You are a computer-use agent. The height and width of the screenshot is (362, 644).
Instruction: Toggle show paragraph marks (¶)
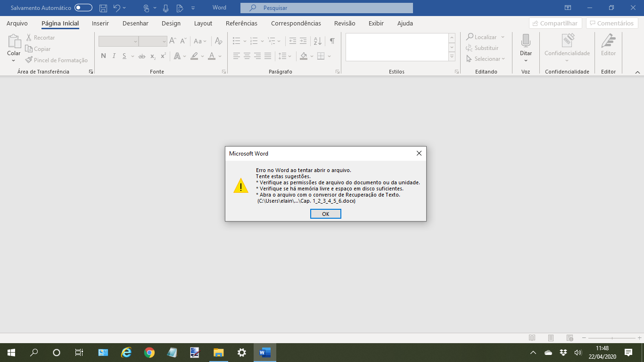(332, 41)
